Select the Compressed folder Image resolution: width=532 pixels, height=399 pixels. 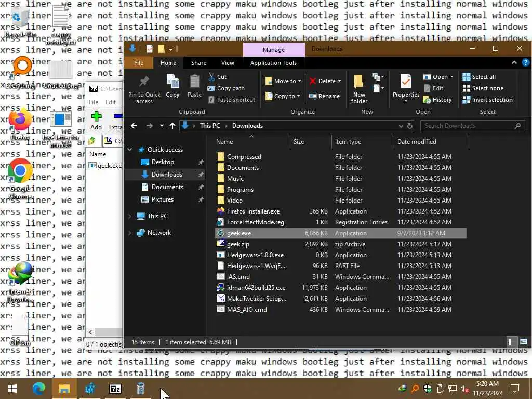(x=244, y=157)
